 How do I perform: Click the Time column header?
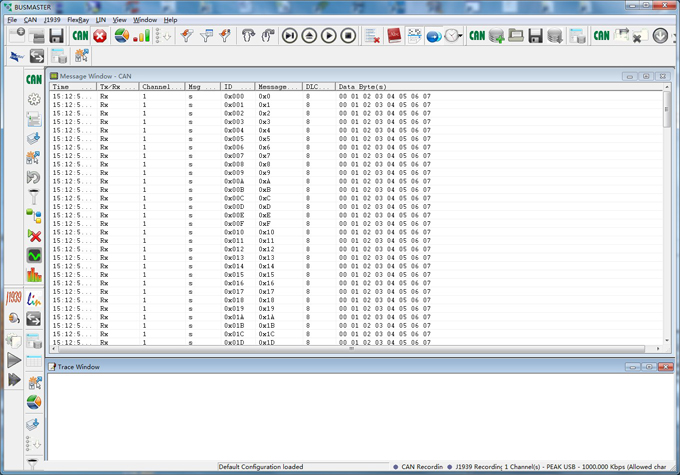click(x=72, y=87)
